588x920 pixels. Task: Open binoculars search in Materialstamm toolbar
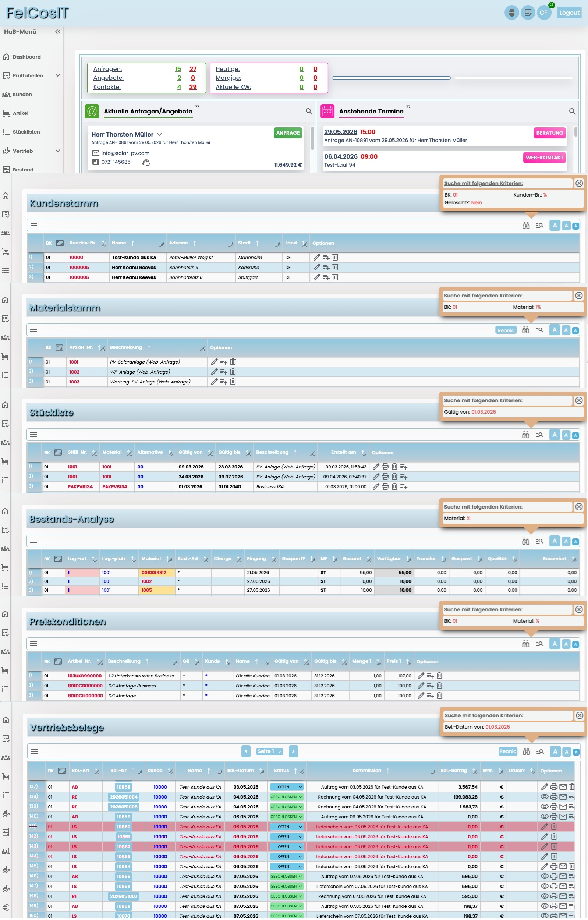[x=526, y=330]
